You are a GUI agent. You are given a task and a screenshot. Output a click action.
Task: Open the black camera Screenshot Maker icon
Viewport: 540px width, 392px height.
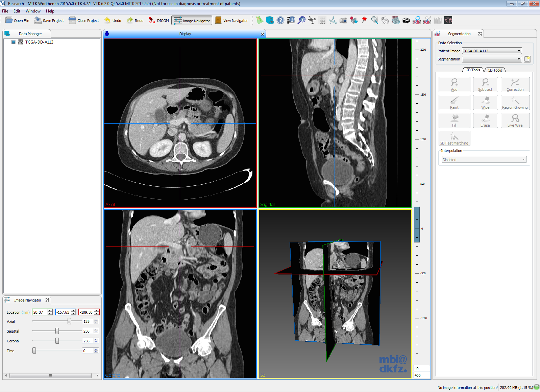point(406,20)
